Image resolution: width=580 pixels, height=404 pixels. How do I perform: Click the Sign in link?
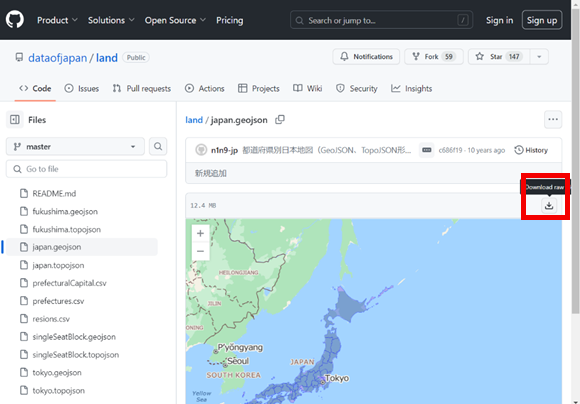click(499, 20)
